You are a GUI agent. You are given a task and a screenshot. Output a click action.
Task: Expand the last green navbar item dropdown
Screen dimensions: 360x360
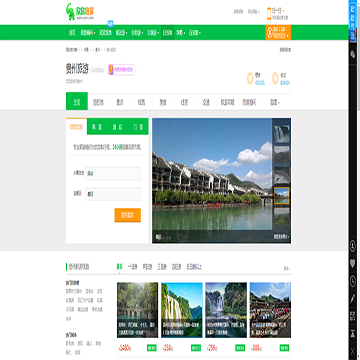click(195, 33)
